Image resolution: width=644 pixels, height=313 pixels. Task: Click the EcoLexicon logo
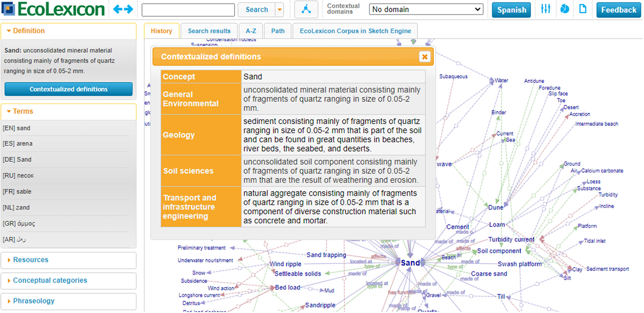click(54, 9)
